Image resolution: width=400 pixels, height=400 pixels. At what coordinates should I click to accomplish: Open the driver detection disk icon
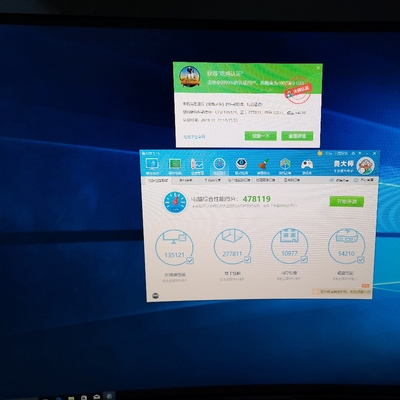[241, 166]
